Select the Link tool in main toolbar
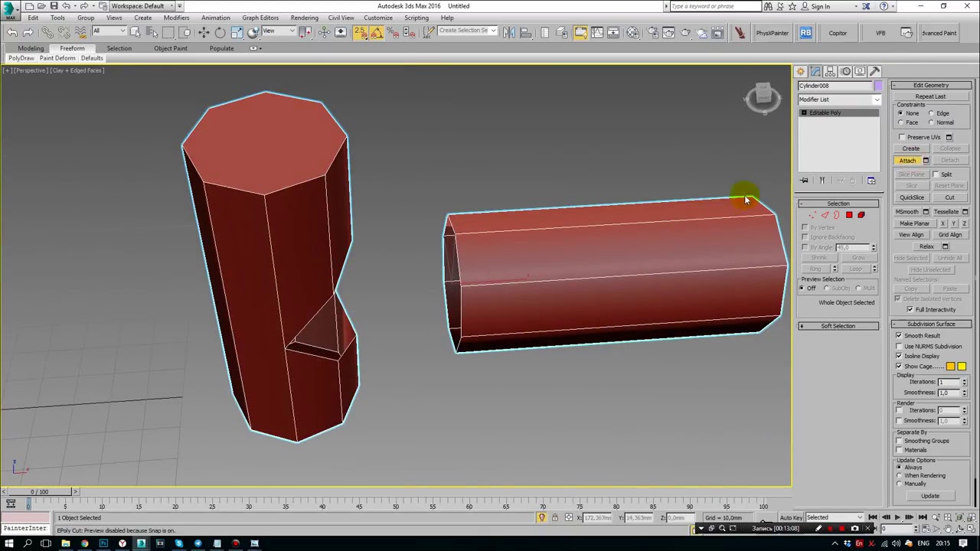This screenshot has height=551, width=980. (x=47, y=32)
